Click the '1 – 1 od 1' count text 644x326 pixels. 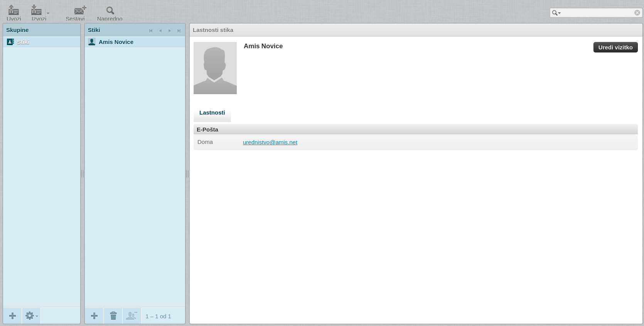pyautogui.click(x=158, y=316)
